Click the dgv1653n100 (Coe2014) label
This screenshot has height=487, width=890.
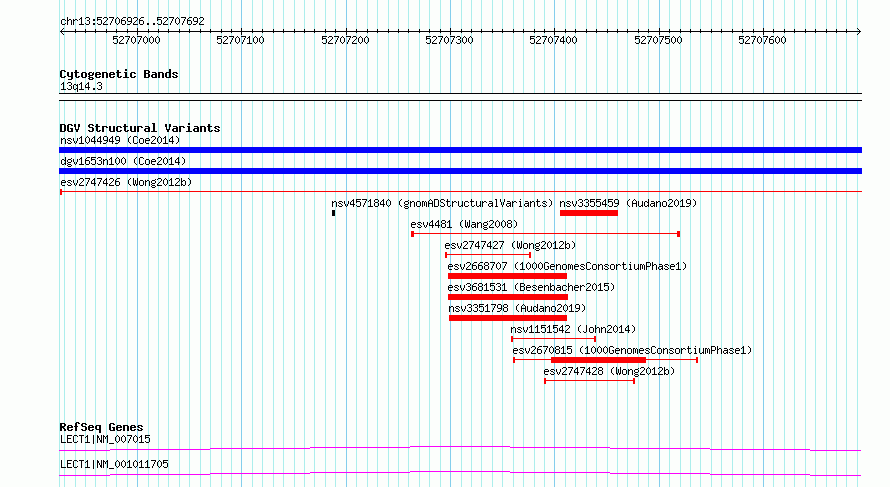click(123, 161)
